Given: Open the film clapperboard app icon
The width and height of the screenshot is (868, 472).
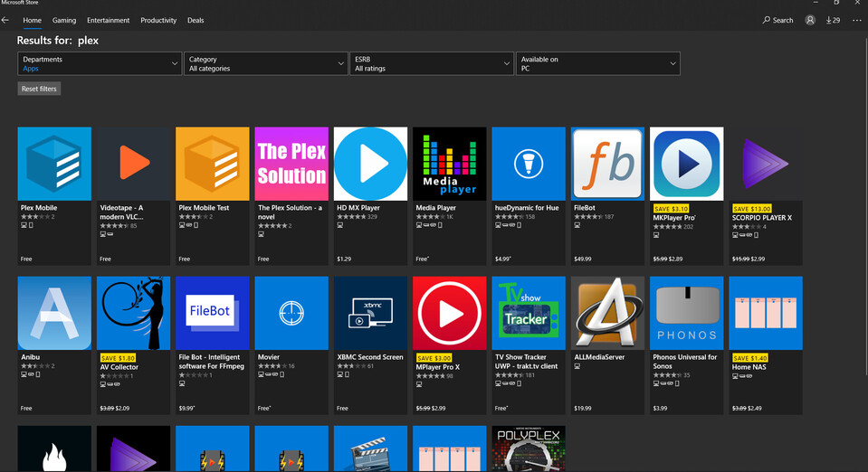Looking at the screenshot, I should (x=370, y=448).
